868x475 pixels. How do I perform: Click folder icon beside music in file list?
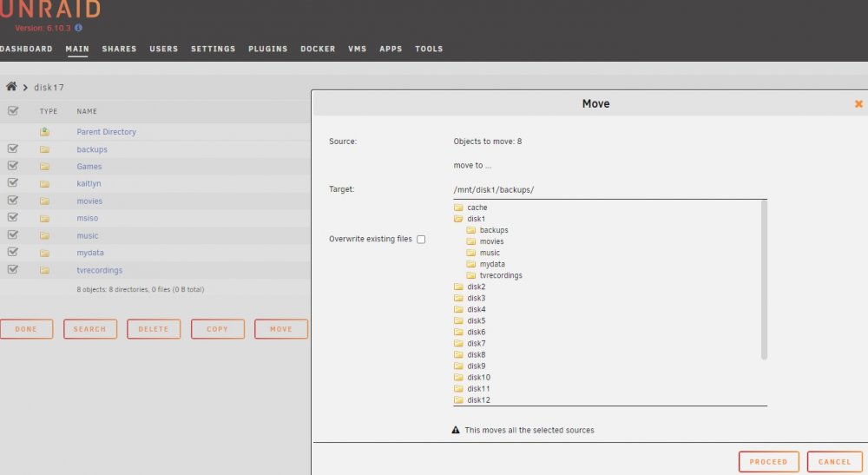point(44,236)
